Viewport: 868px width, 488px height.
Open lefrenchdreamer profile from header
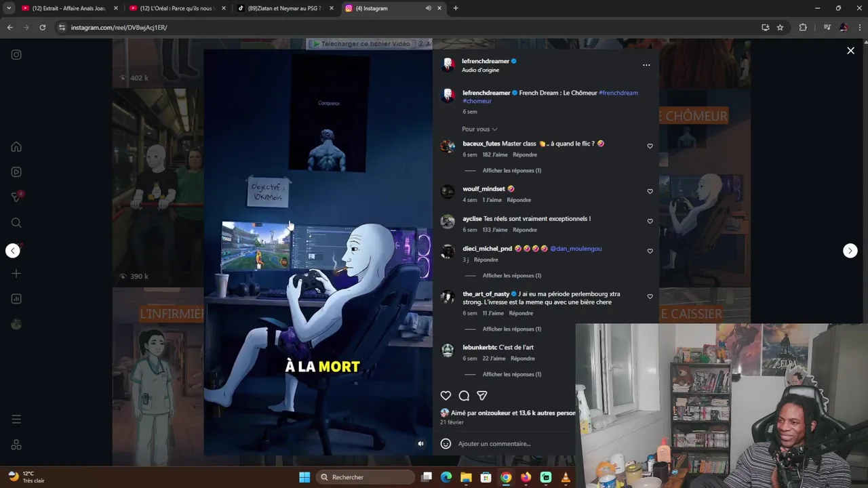[486, 62]
